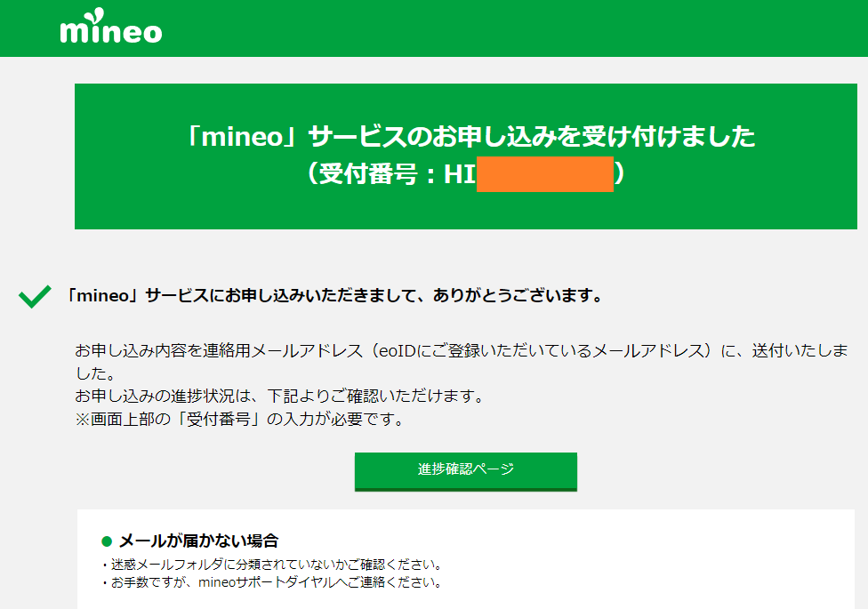Image resolution: width=868 pixels, height=609 pixels.
Task: Open the 進捗確認ページ button
Action: click(x=465, y=471)
